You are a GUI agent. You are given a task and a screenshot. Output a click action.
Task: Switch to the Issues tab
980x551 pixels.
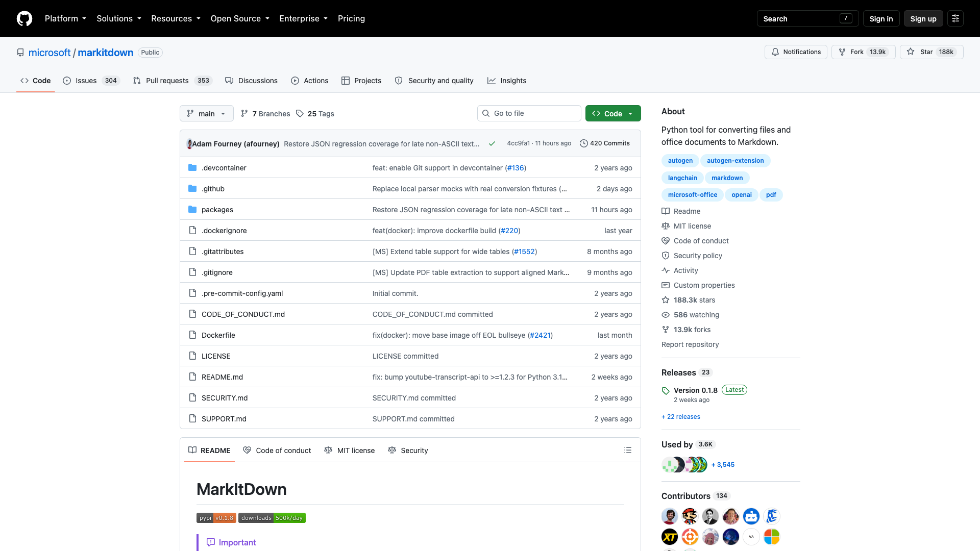click(x=91, y=81)
